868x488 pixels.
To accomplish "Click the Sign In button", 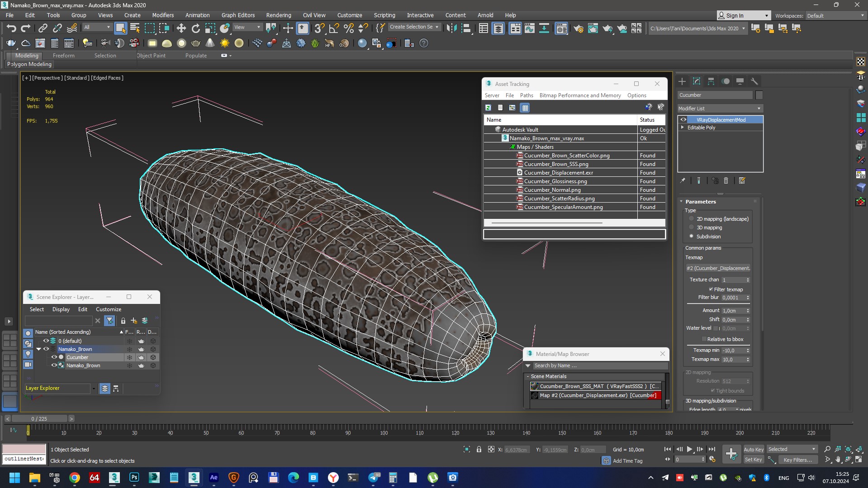I will [743, 15].
